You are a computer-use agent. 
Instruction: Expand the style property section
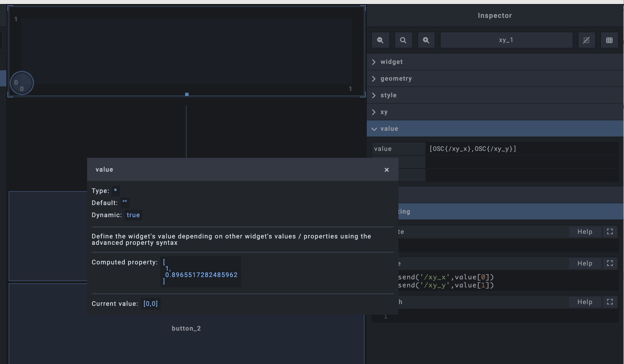[x=388, y=95]
